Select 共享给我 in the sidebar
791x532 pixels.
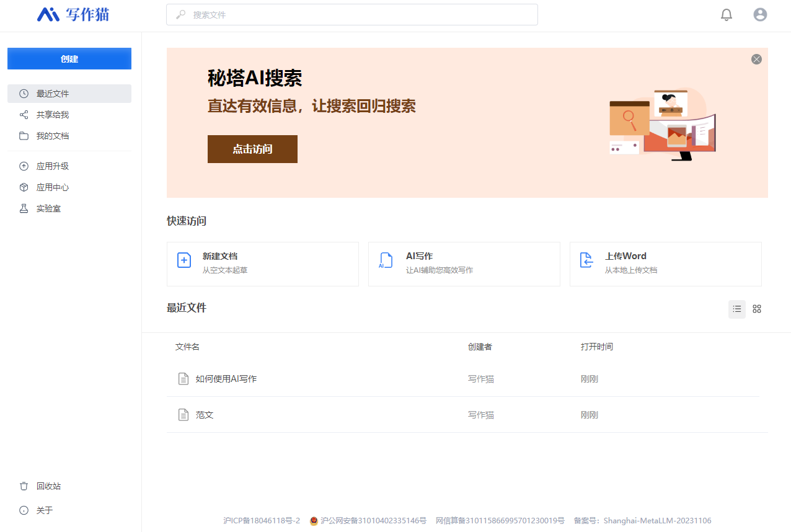tap(52, 114)
